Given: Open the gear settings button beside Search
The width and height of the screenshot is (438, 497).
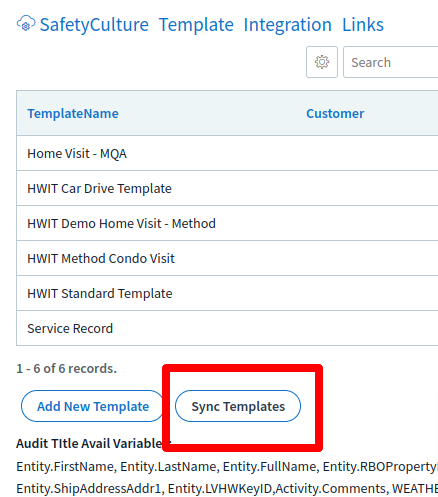Looking at the screenshot, I should coord(322,62).
